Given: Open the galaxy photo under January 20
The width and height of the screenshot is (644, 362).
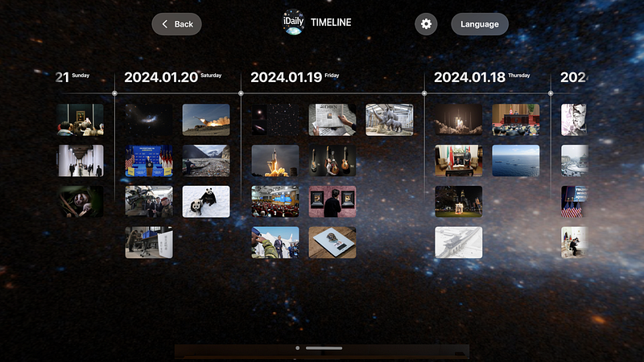Looking at the screenshot, I should click(149, 119).
